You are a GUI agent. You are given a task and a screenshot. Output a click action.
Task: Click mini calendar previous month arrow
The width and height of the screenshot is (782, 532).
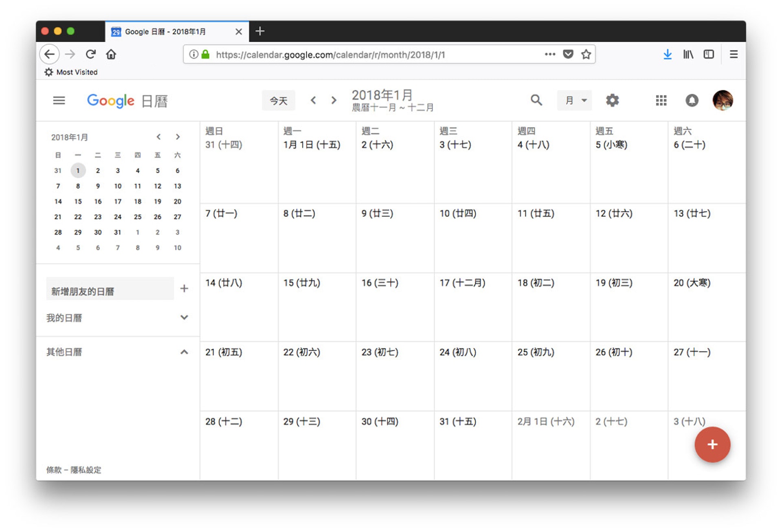(x=158, y=137)
